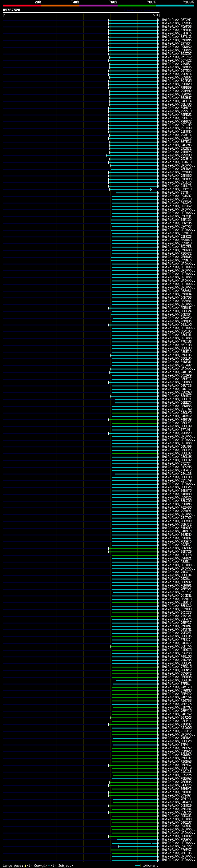Select hit label UniRef100_C1MLT3
This screenshot has height=868, width=197.
(177, 186)
